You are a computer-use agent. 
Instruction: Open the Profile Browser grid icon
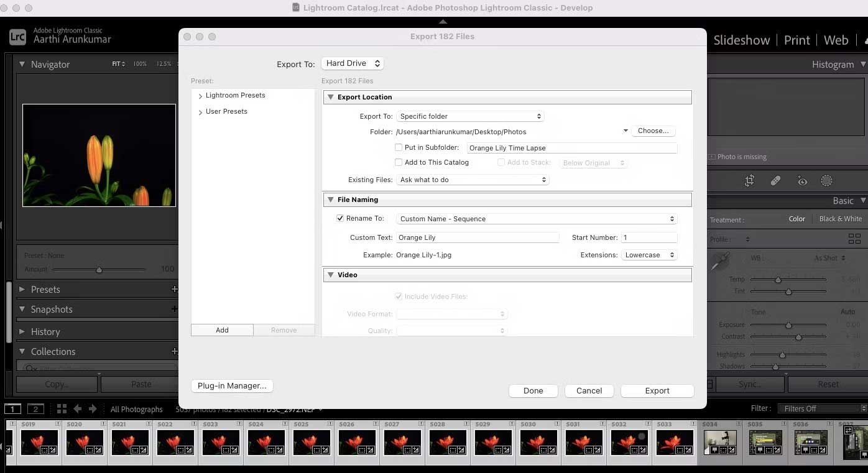click(x=854, y=239)
